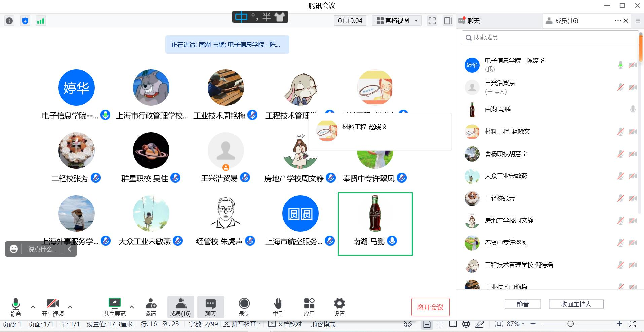Expand audio options arrow beside mute
644x332 pixels.
pyautogui.click(x=33, y=307)
